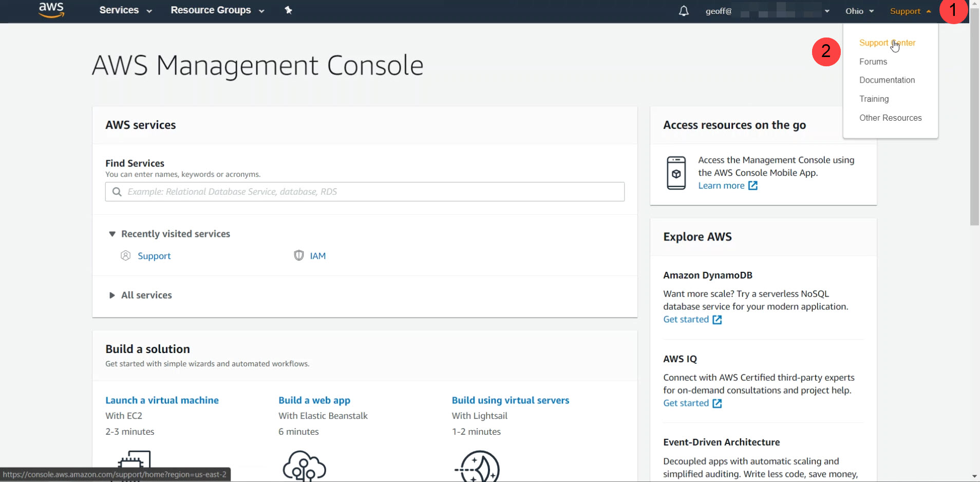Select Forums from Support menu
The width and height of the screenshot is (980, 482).
[x=873, y=62]
